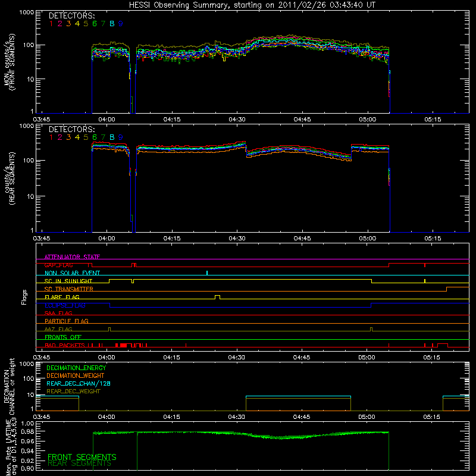
Task: Click the 'FLARE_FLAG' label
Action: 62,297
